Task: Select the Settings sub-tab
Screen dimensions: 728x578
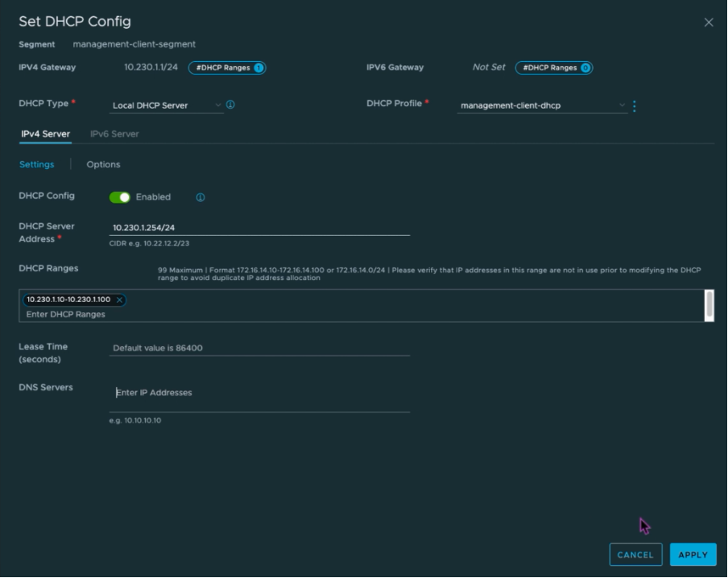Action: coord(37,164)
